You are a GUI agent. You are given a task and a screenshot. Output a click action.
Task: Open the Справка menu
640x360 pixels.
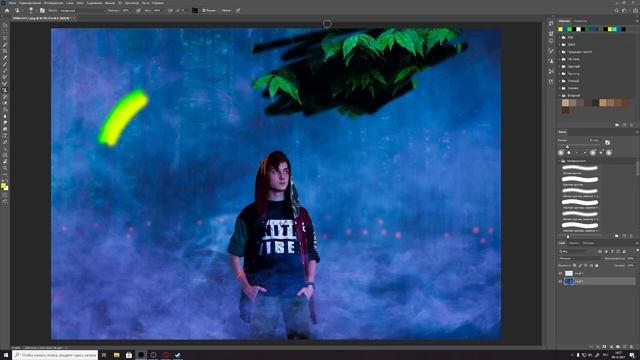click(158, 3)
